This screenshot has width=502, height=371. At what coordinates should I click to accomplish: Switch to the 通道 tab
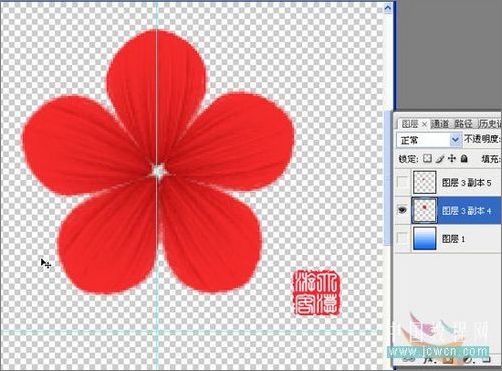pyautogui.click(x=440, y=124)
